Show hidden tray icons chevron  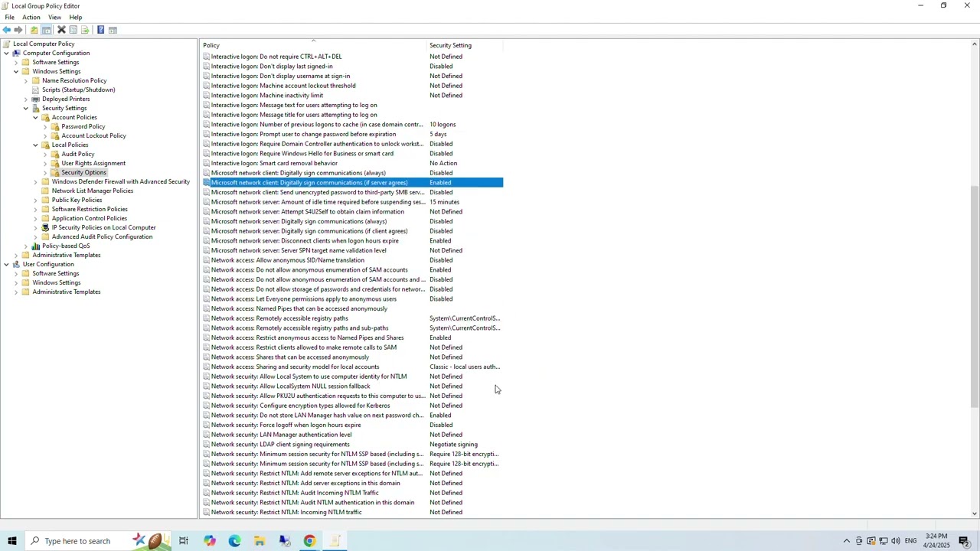tap(846, 541)
